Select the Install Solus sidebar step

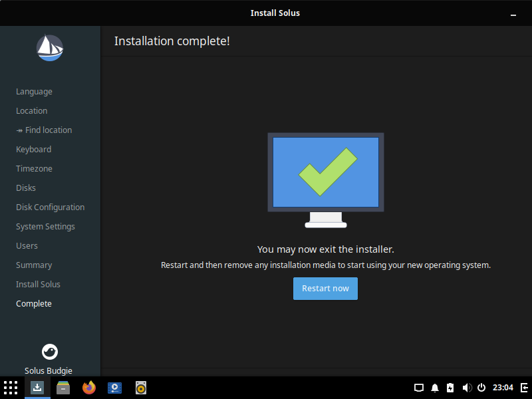[x=38, y=285]
